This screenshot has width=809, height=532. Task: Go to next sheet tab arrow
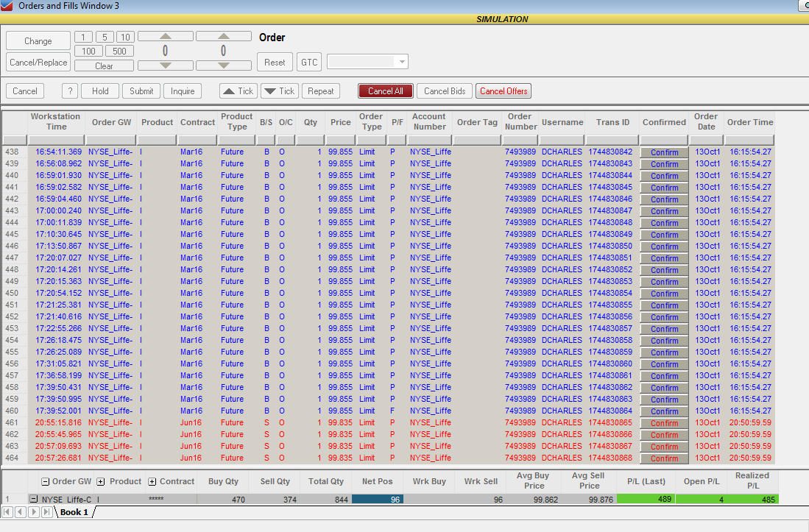(34, 512)
